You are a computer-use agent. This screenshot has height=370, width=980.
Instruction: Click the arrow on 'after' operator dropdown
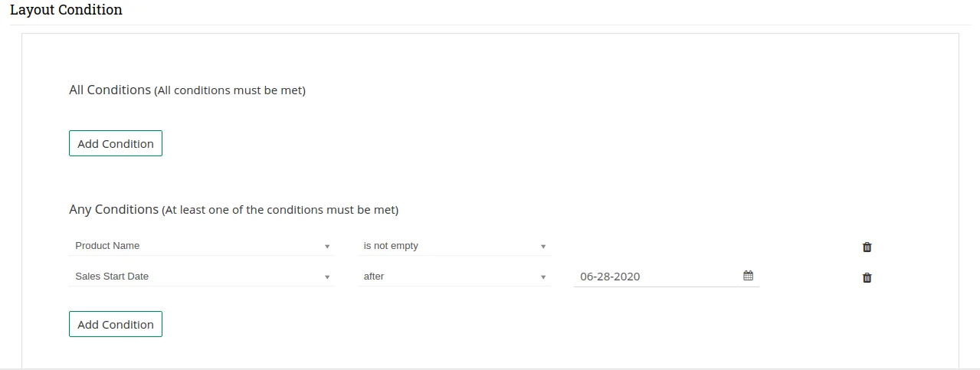[x=543, y=277]
